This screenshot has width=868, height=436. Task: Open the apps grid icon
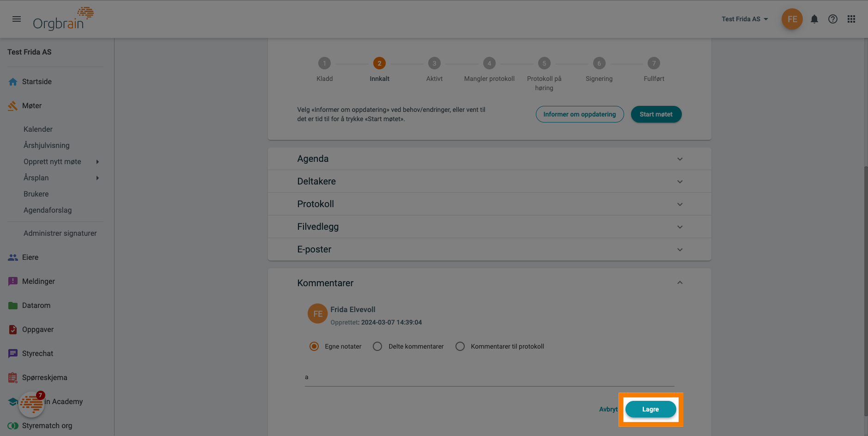tap(851, 19)
